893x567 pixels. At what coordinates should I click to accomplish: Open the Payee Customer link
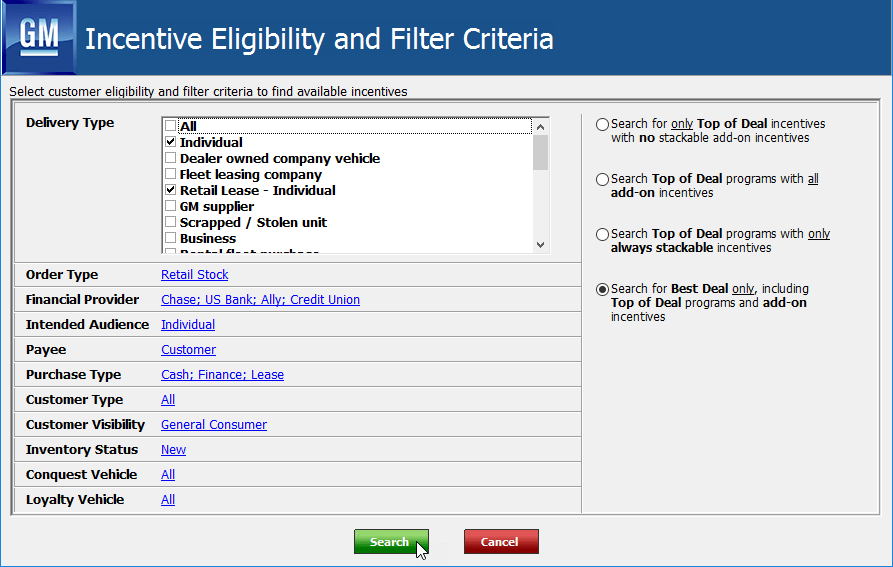189,350
